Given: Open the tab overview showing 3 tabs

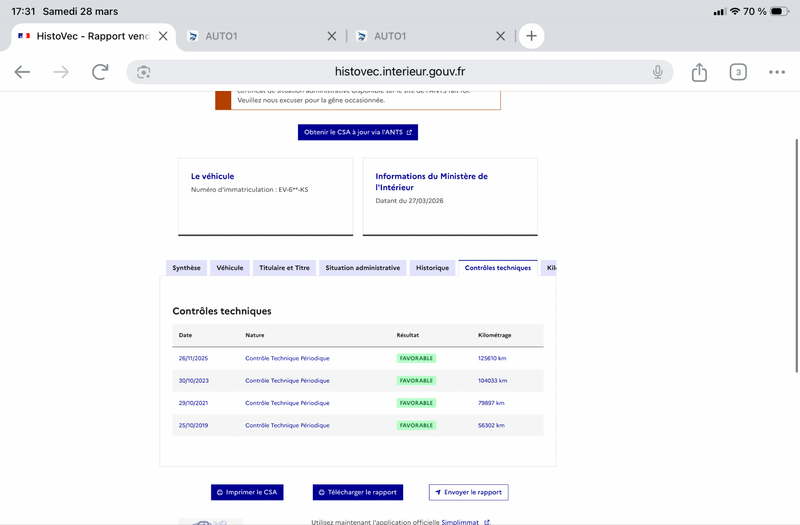Looking at the screenshot, I should click(x=738, y=72).
